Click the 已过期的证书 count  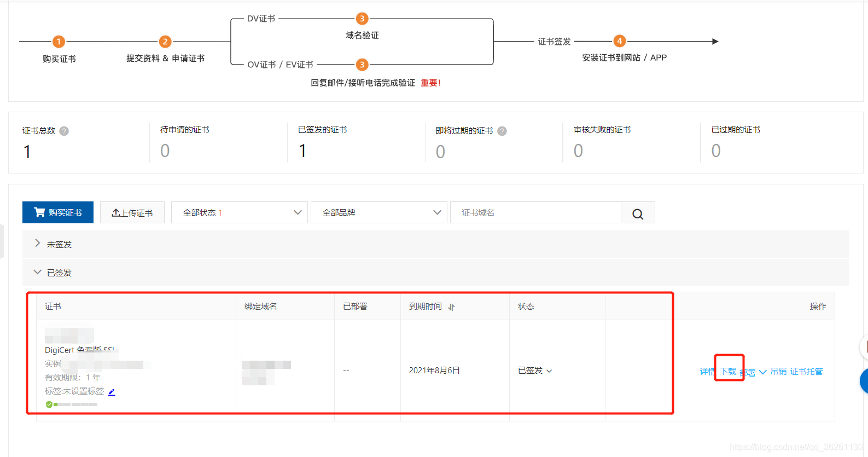[x=716, y=151]
